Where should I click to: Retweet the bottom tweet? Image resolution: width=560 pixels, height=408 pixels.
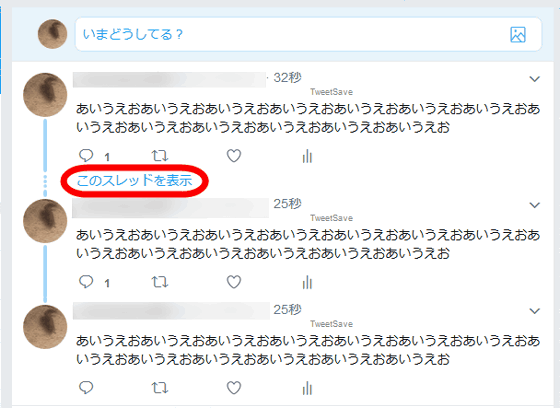click(160, 388)
